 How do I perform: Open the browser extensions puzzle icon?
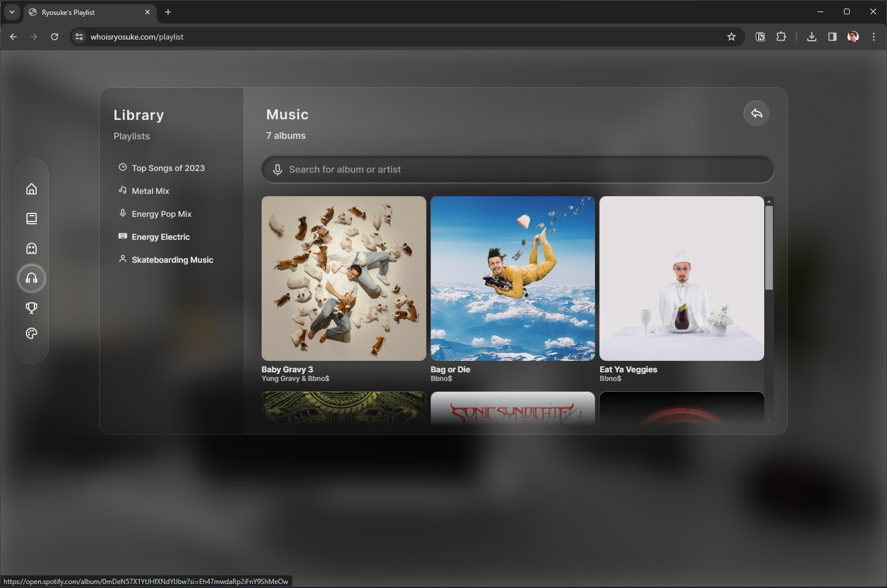click(781, 36)
